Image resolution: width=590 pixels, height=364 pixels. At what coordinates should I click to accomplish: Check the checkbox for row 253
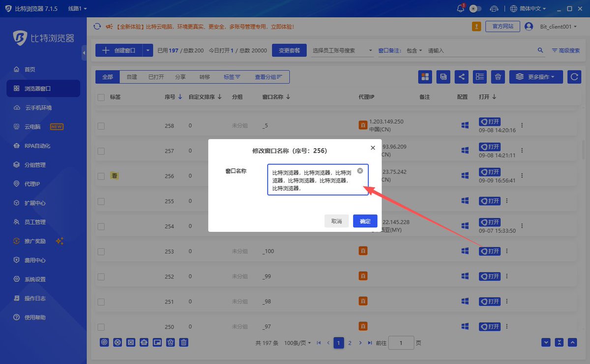[101, 252]
